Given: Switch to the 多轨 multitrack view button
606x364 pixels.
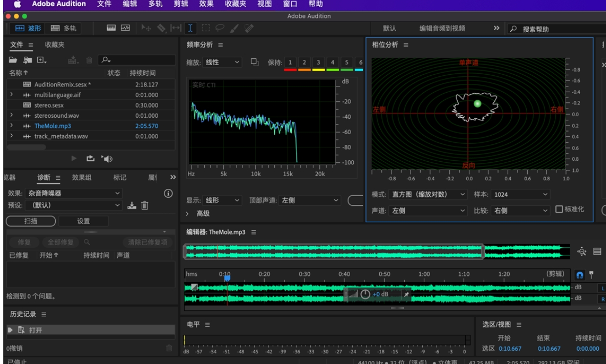Looking at the screenshot, I should (64, 28).
